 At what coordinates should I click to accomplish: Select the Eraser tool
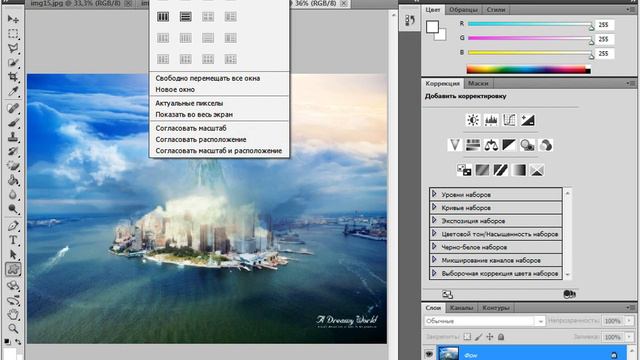click(13, 166)
